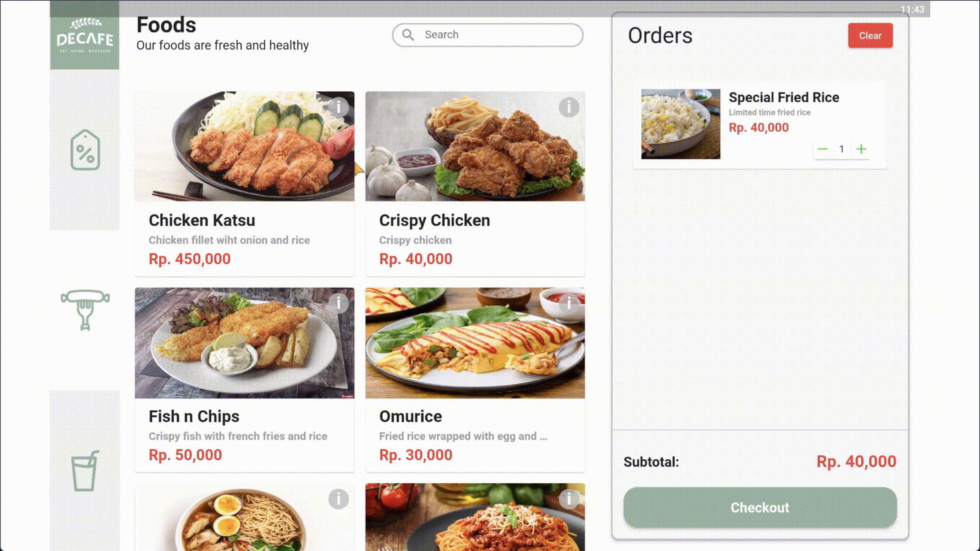Screen dimensions: 980x551
Task: Select the Fish n Chips card
Action: [x=244, y=380]
